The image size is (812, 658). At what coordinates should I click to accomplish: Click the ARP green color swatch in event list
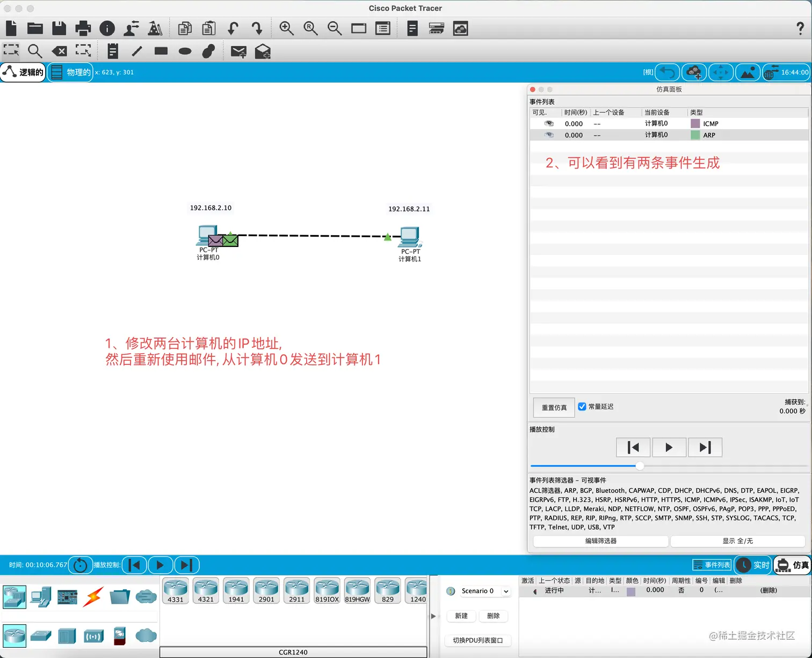pos(695,135)
